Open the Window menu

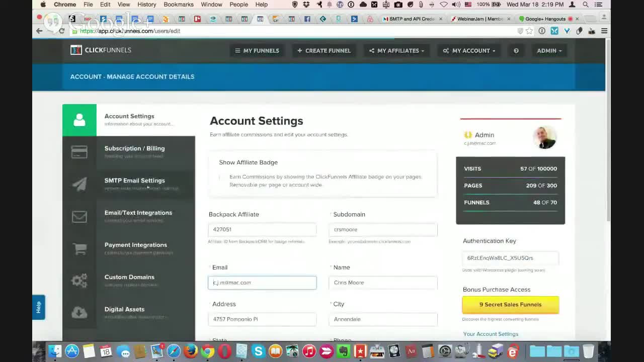click(x=211, y=5)
